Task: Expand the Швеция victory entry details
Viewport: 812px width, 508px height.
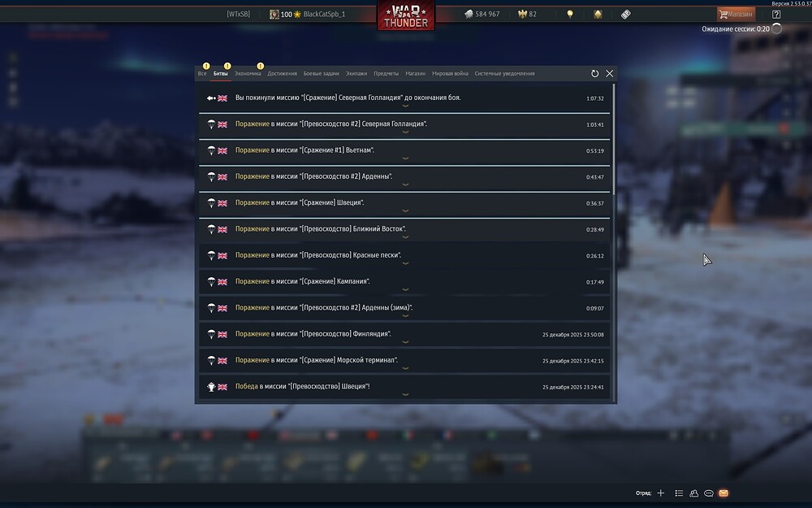Action: [405, 394]
